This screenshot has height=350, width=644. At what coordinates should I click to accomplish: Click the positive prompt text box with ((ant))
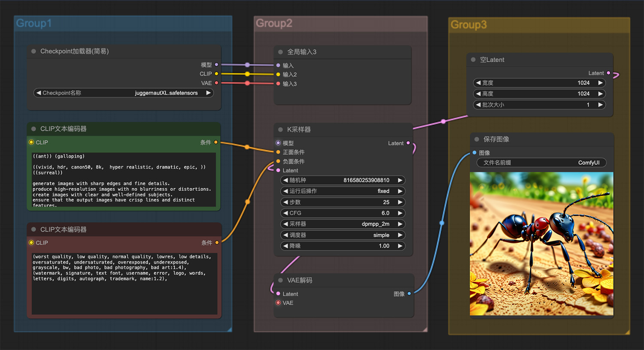click(x=124, y=180)
